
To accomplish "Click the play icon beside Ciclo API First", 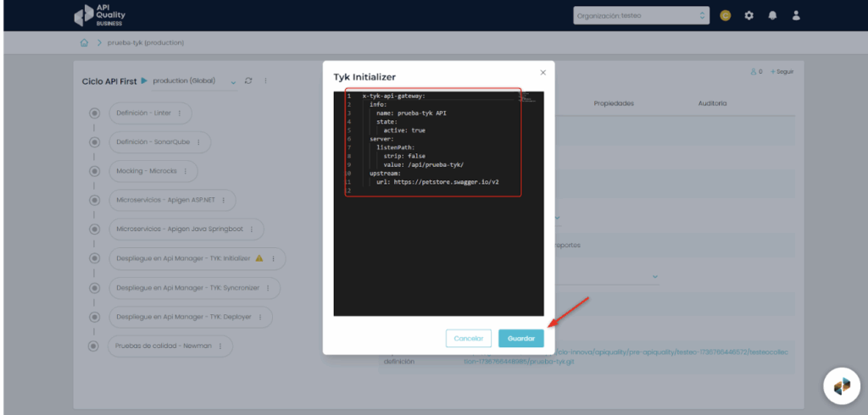I will [x=144, y=80].
